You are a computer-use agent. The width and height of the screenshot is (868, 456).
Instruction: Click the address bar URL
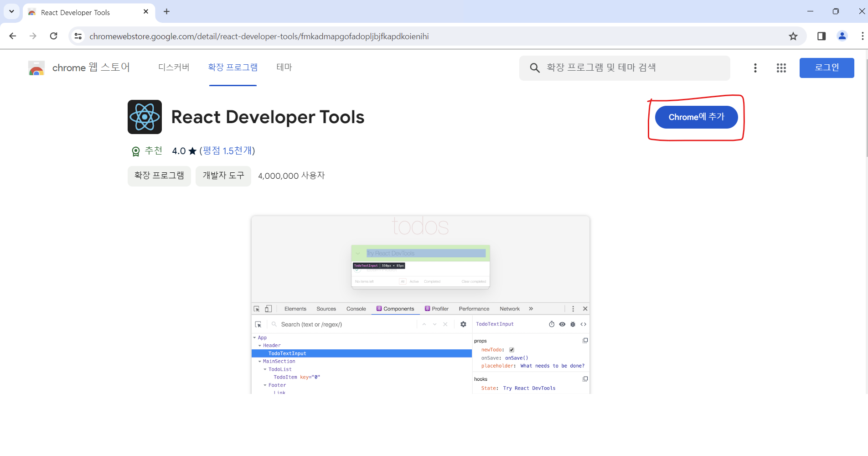coord(259,36)
